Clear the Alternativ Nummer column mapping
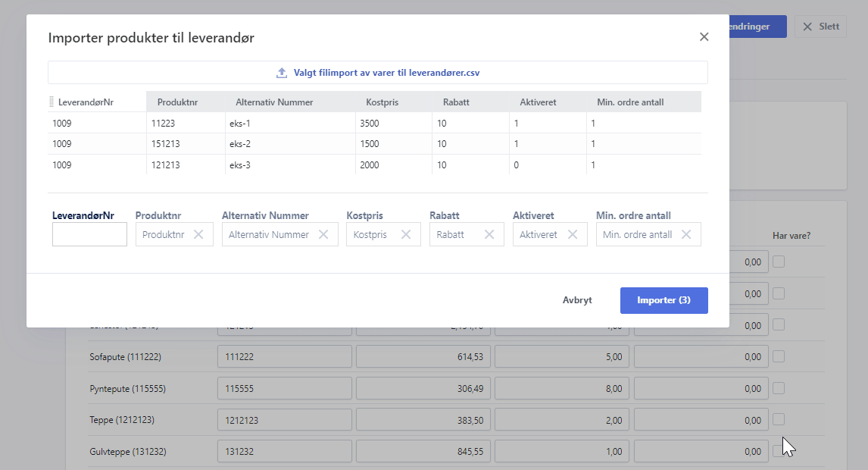Viewport: 868px width, 470px height. click(323, 235)
